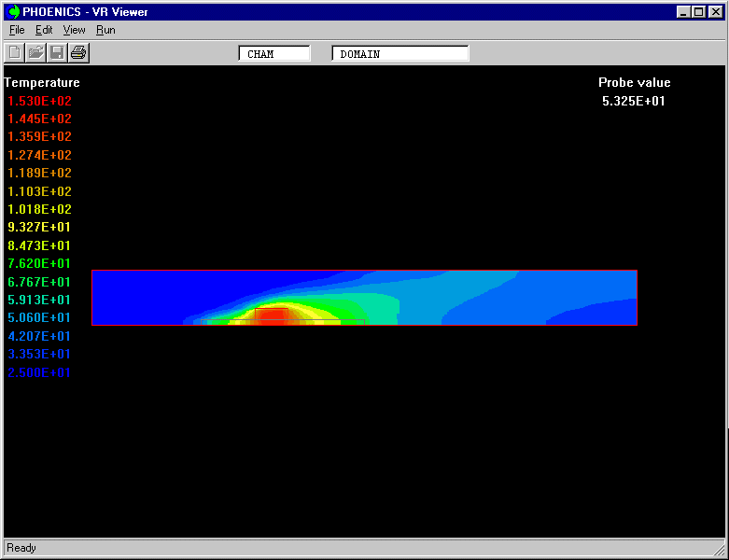Image resolution: width=729 pixels, height=560 pixels.
Task: Click the Temperature legend title
Action: click(x=42, y=83)
